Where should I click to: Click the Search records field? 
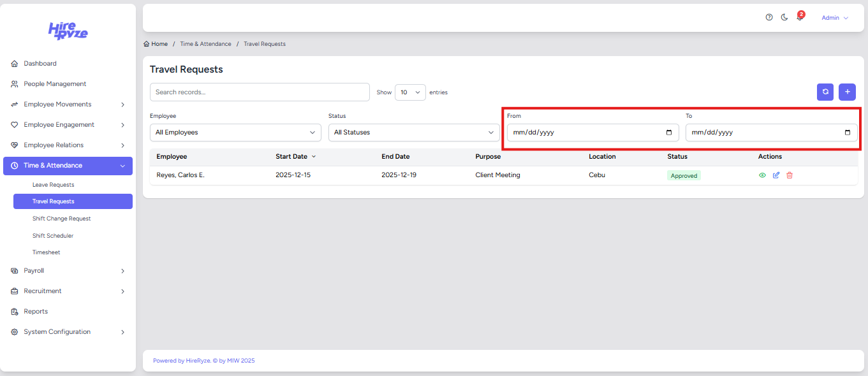(x=260, y=92)
